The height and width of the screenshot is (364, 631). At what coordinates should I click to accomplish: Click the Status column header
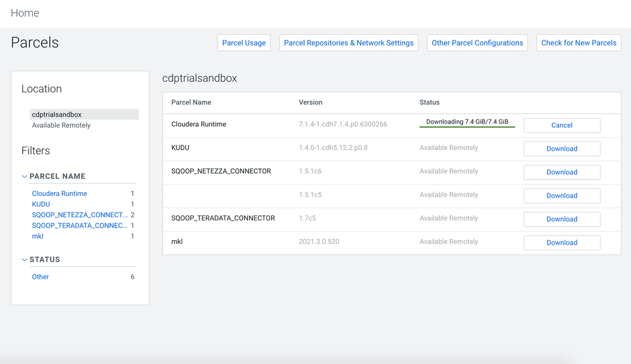point(429,102)
